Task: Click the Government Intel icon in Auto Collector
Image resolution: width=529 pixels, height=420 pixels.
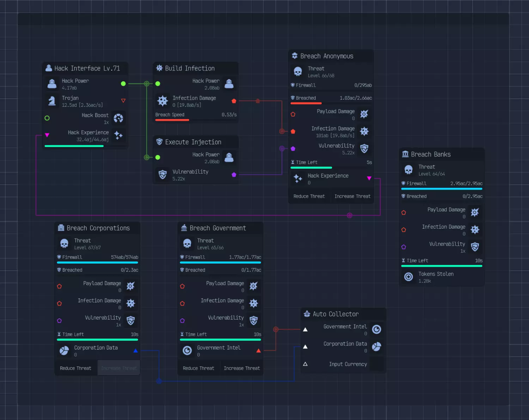Action: (377, 329)
